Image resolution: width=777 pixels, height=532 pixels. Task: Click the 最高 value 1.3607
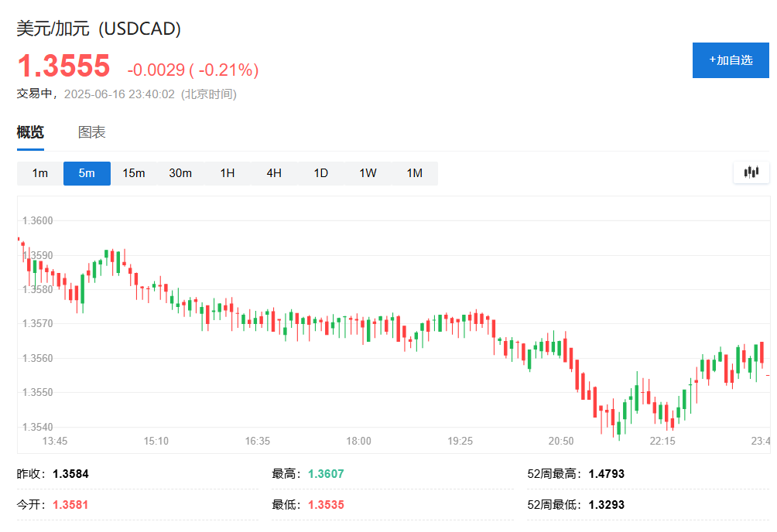pos(326,474)
